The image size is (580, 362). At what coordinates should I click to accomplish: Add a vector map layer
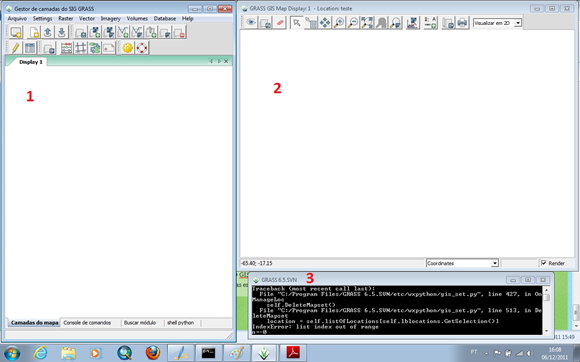[123, 32]
